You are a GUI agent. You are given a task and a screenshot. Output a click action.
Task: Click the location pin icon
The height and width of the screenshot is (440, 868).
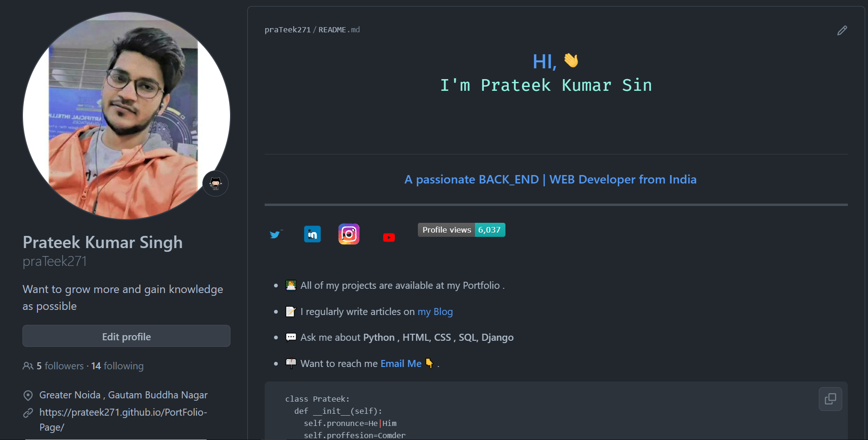(28, 396)
